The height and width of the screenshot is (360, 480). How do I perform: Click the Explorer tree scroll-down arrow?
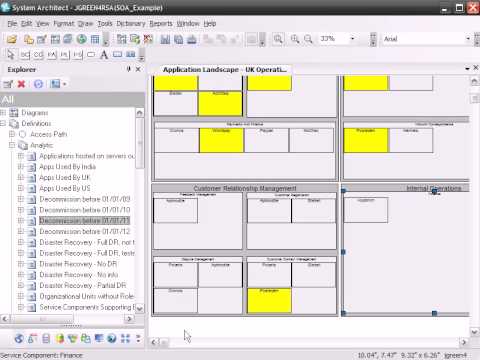140,308
